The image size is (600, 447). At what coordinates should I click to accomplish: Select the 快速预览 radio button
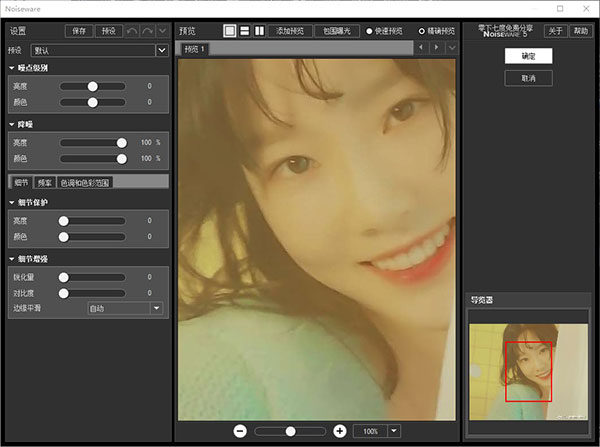pos(370,31)
